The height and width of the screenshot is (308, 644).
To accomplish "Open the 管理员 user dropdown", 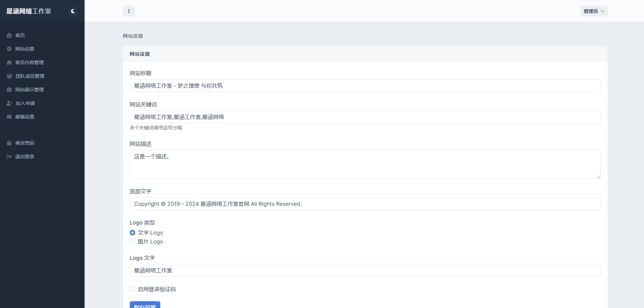I will 594,11.
